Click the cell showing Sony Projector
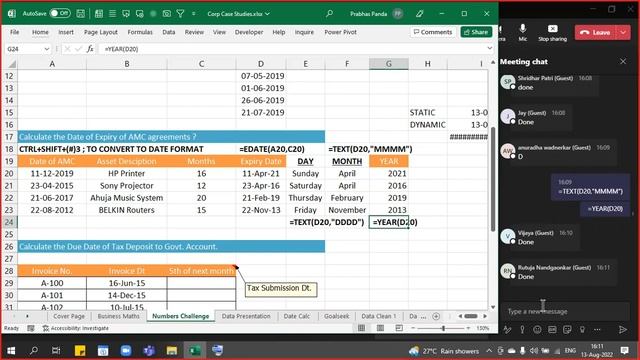This screenshot has height=360, width=640. (127, 186)
